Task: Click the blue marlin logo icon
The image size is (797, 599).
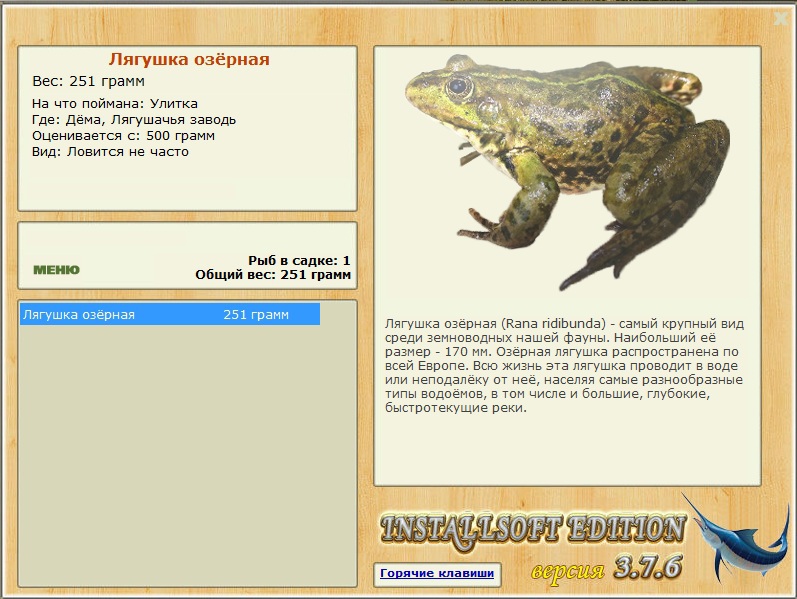Action: [x=737, y=539]
